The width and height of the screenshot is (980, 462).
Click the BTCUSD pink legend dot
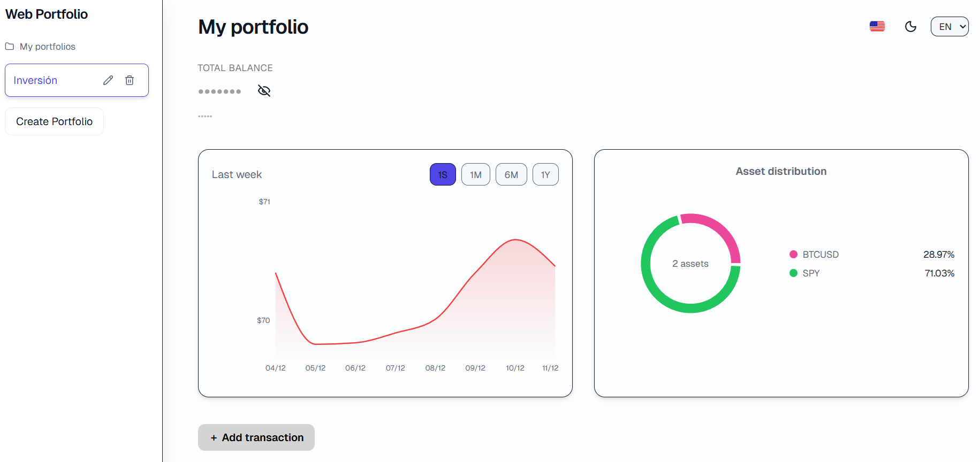tap(793, 255)
